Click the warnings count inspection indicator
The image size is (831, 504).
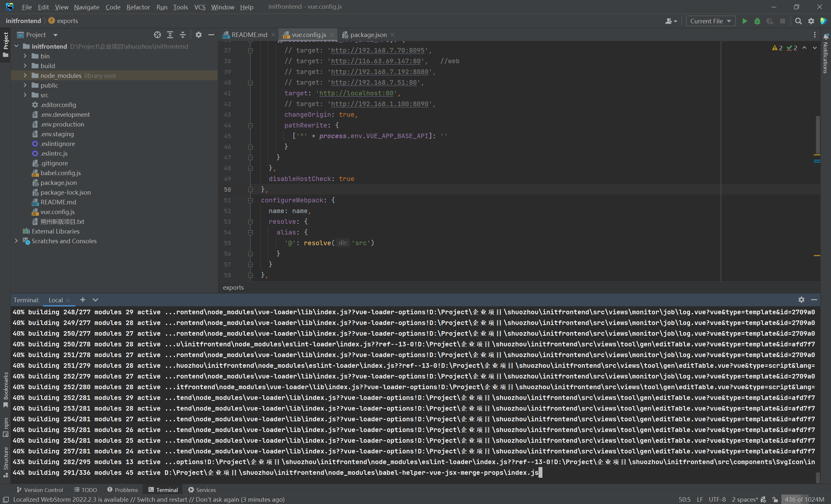coord(777,48)
